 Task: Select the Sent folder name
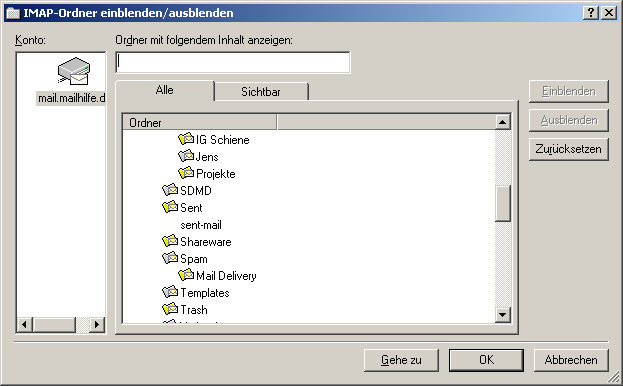191,208
